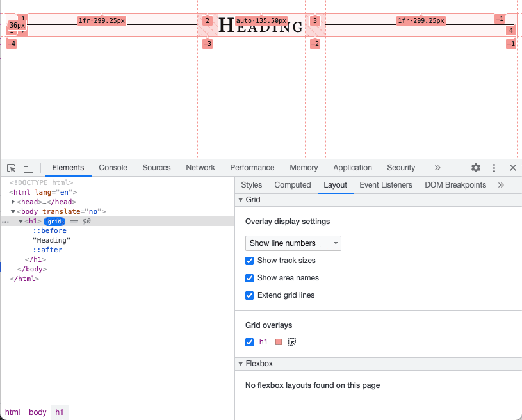This screenshot has width=522, height=420.
Task: Select body in the breadcrumb bar
Action: click(x=37, y=412)
